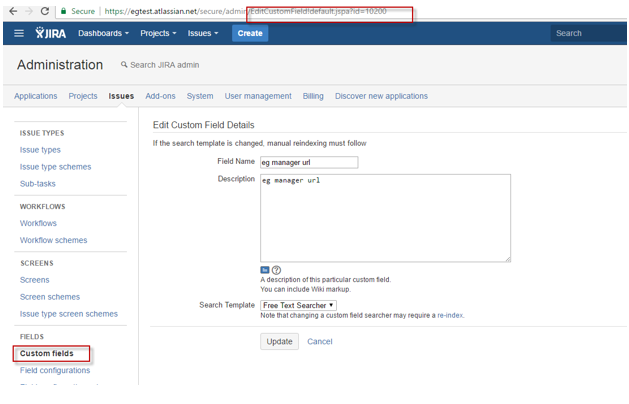Open Workflow schemes in the sidebar
Image resolution: width=629 pixels, height=404 pixels.
pos(53,240)
